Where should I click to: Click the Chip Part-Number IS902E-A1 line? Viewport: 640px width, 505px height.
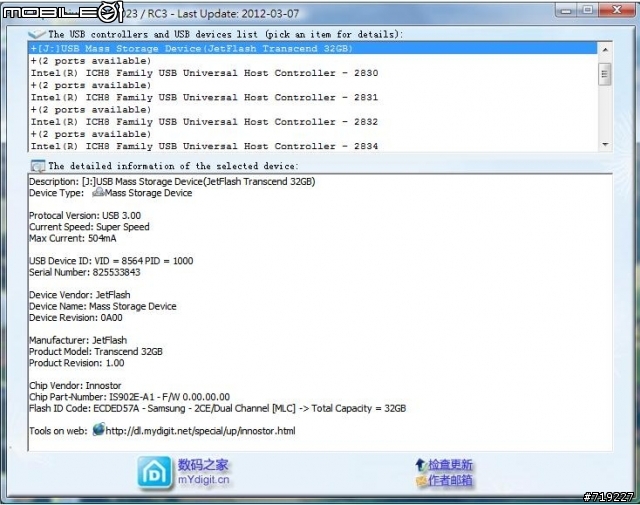[x=129, y=396]
